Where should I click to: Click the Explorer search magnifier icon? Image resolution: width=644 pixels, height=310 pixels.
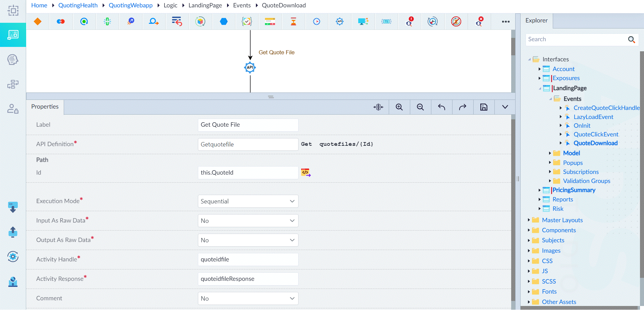(x=631, y=40)
